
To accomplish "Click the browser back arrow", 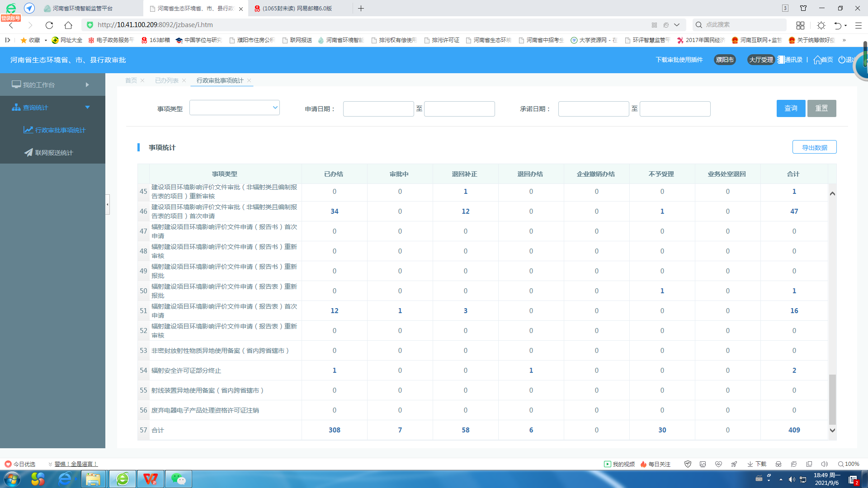I will point(11,25).
